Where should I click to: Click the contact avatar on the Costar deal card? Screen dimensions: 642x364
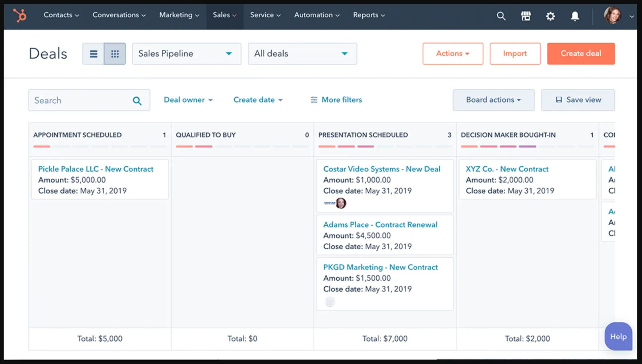click(341, 203)
